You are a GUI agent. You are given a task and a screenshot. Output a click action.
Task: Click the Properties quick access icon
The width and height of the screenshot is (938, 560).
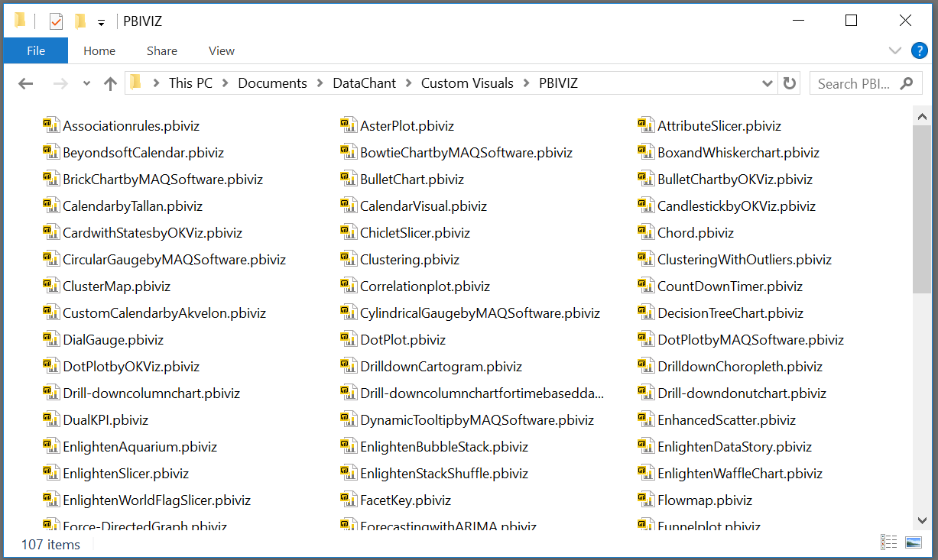point(56,21)
